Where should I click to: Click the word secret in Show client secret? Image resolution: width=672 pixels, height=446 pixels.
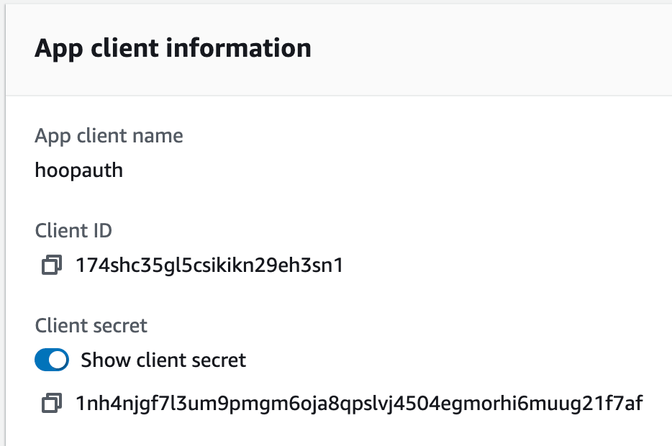tap(219, 360)
